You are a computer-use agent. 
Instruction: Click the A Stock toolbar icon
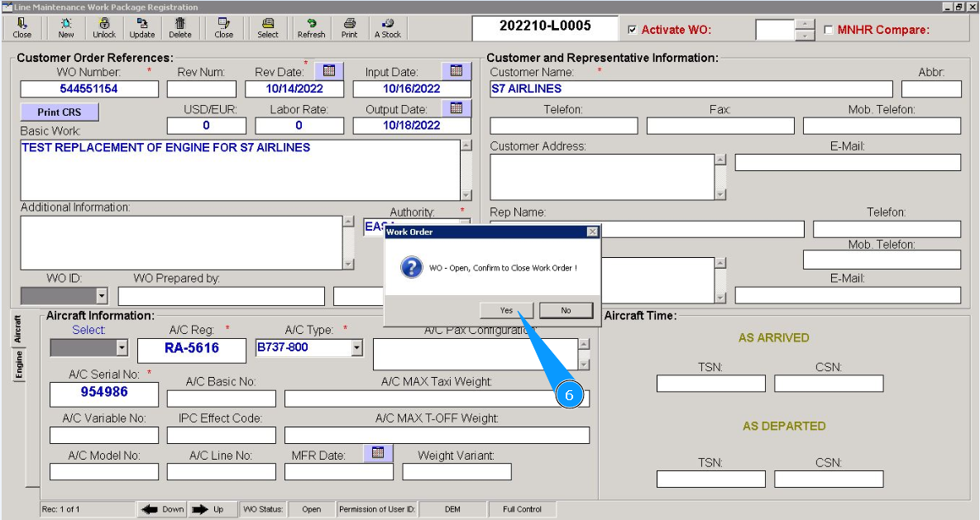[387, 28]
